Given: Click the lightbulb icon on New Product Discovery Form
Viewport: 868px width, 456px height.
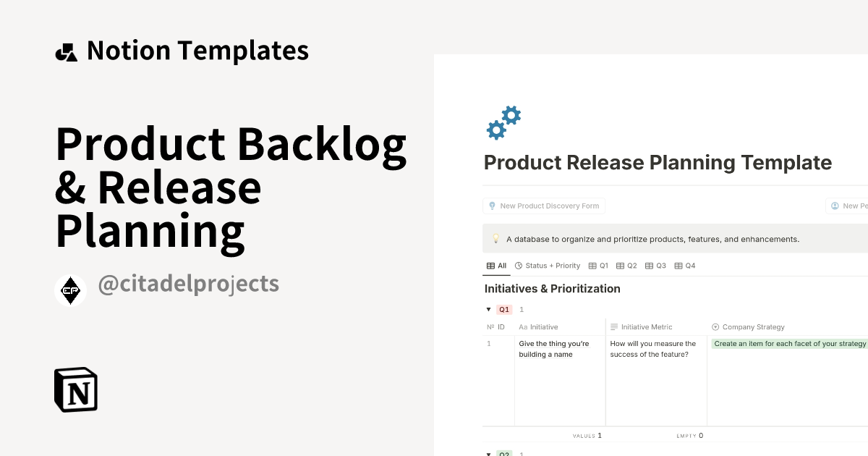Looking at the screenshot, I should (492, 206).
